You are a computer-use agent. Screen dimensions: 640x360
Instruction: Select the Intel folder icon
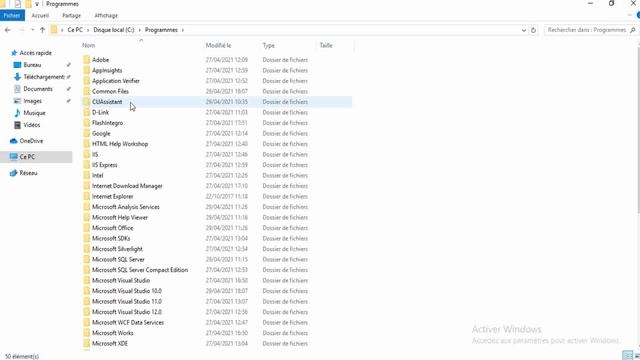click(x=87, y=176)
